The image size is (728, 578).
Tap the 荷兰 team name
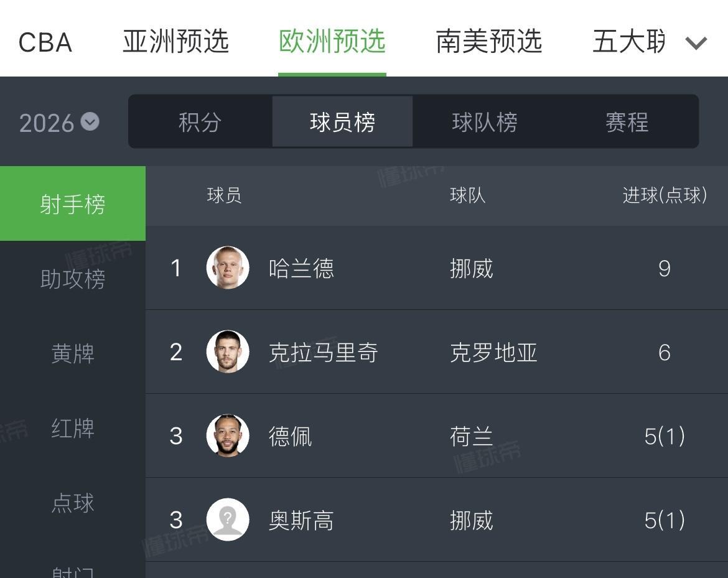(471, 436)
